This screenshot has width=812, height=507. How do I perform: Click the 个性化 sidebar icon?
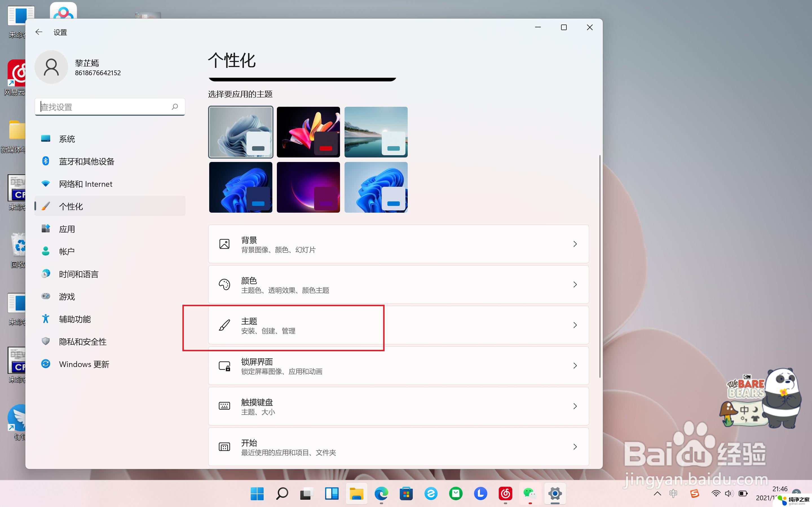[x=47, y=206]
